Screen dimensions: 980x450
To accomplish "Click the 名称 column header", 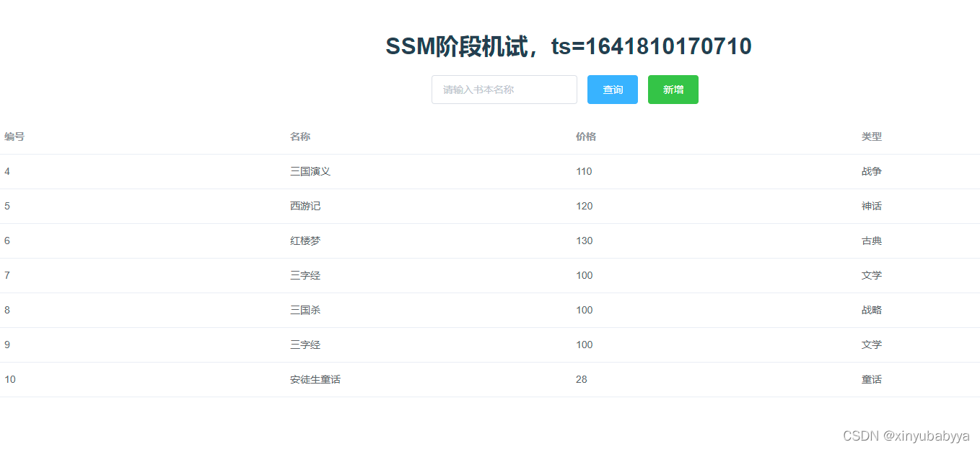I will click(300, 137).
